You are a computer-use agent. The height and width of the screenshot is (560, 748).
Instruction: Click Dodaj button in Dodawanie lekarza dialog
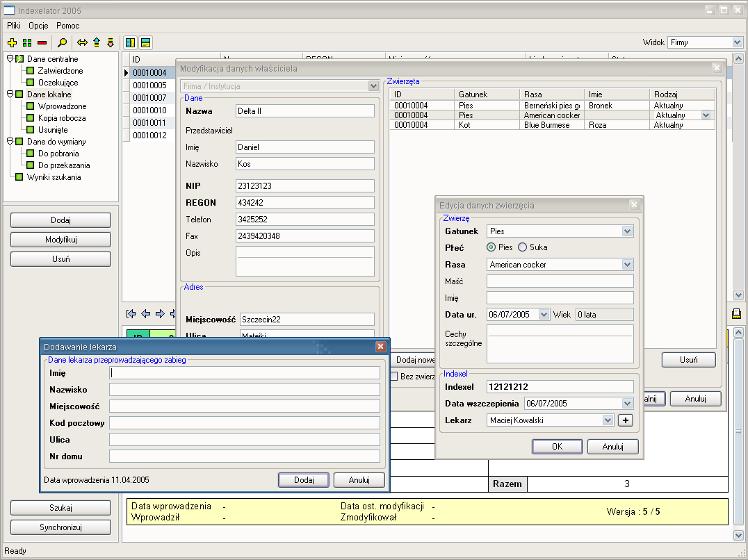pos(303,480)
